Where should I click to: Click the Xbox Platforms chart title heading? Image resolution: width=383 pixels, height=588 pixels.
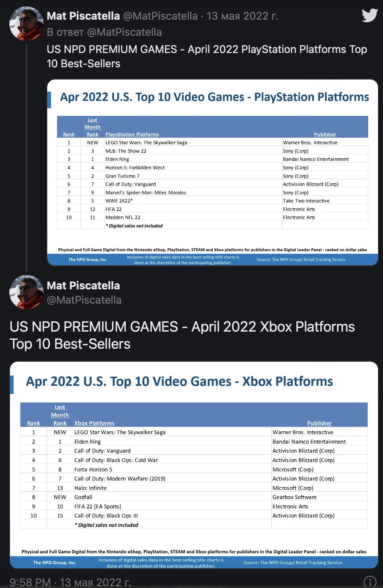179,381
